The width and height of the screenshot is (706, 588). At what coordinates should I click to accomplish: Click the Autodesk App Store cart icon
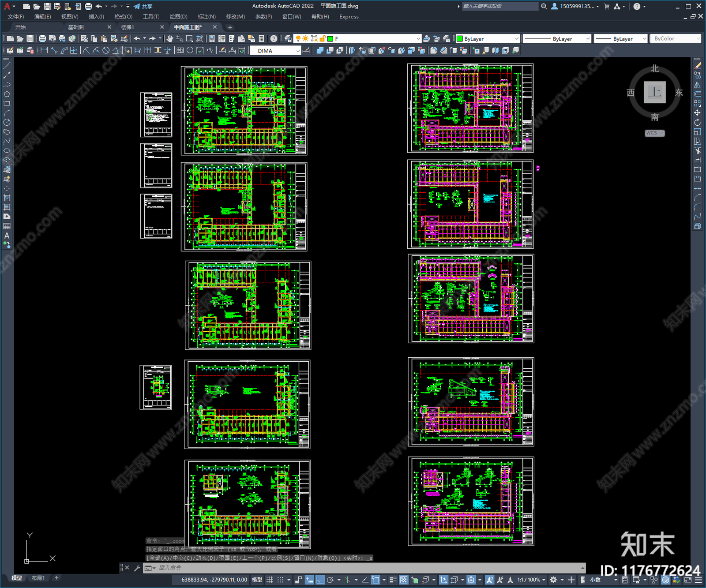[x=607, y=6]
